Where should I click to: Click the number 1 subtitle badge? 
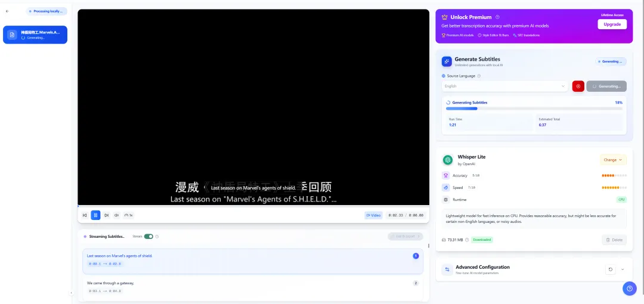pyautogui.click(x=416, y=256)
